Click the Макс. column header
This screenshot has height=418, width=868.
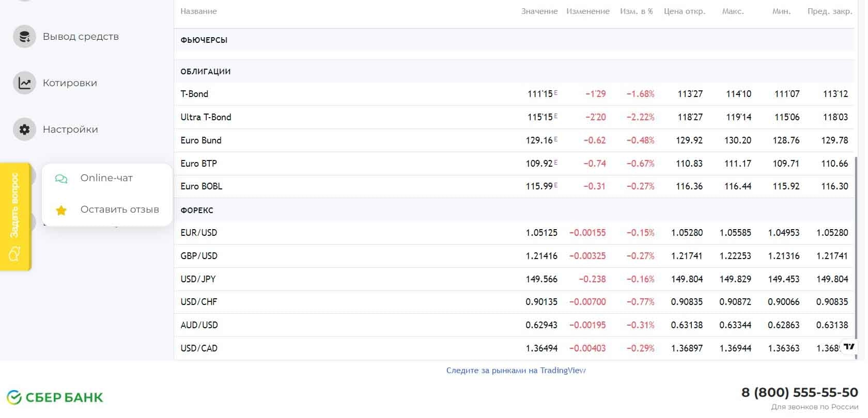pyautogui.click(x=733, y=11)
